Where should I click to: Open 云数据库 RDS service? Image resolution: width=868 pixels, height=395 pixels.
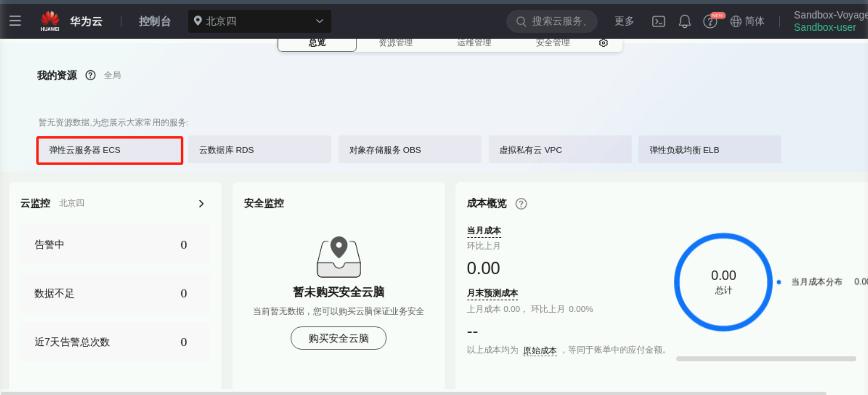[x=259, y=150]
